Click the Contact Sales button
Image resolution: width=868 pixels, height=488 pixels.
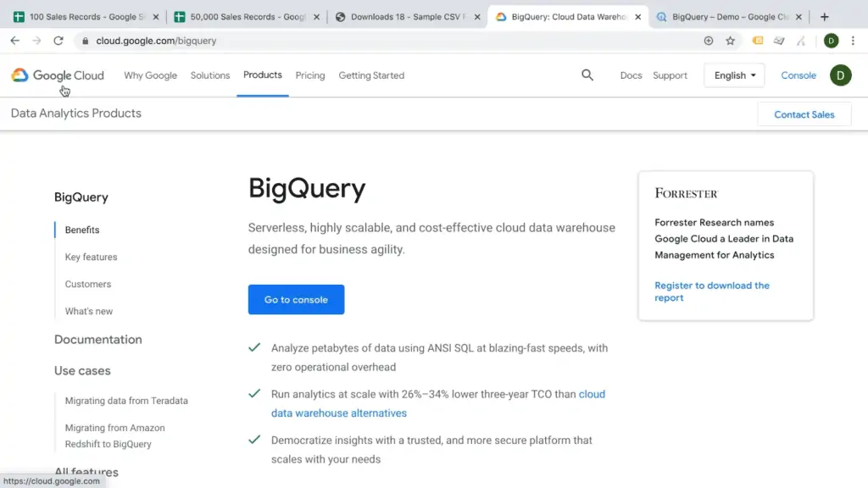[804, 114]
